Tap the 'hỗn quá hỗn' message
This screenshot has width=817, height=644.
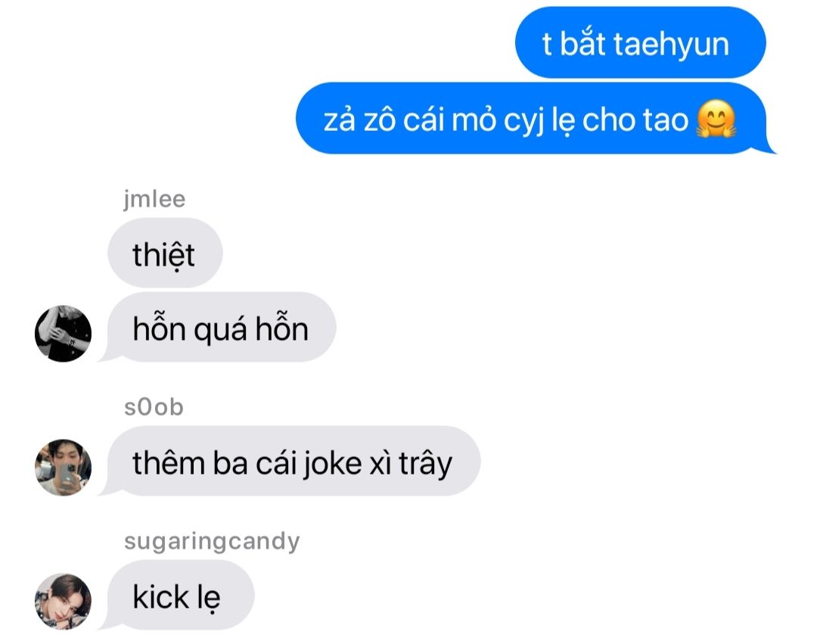[x=221, y=327]
